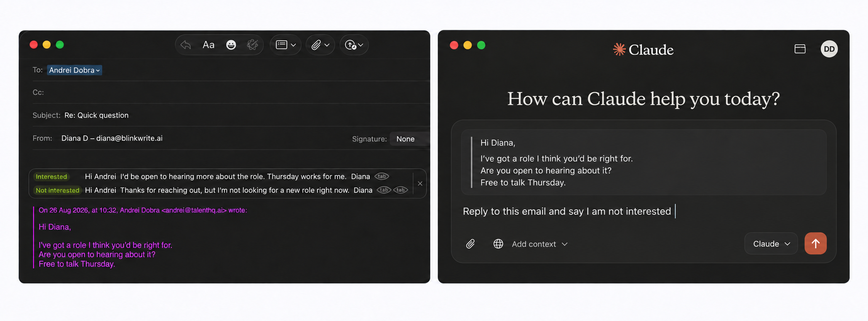Click the paperclip attachment icon in Mail
Screen dimensions: 868x321
click(x=316, y=45)
